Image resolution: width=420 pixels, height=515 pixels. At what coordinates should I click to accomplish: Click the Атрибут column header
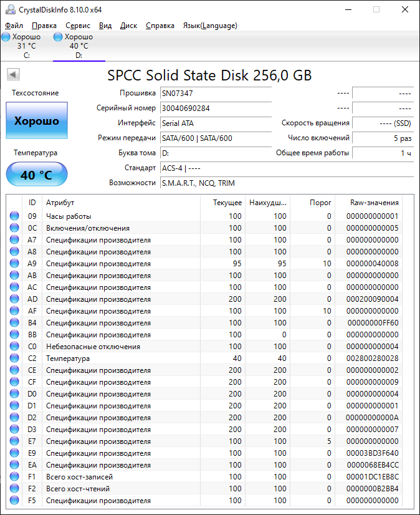point(60,203)
